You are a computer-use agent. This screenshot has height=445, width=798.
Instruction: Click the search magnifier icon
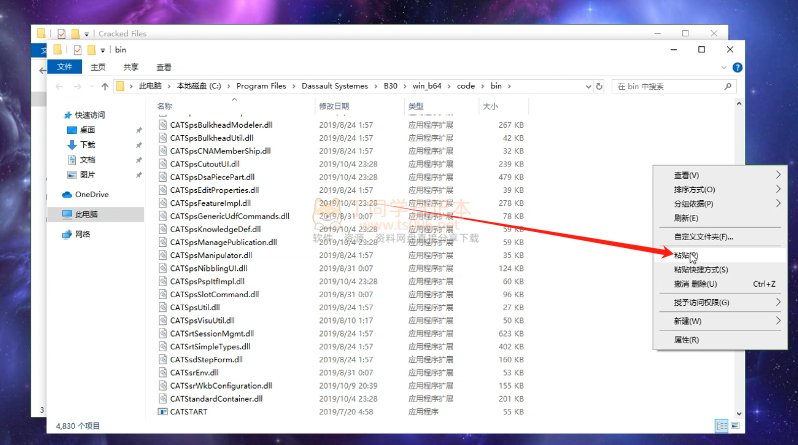(x=728, y=87)
